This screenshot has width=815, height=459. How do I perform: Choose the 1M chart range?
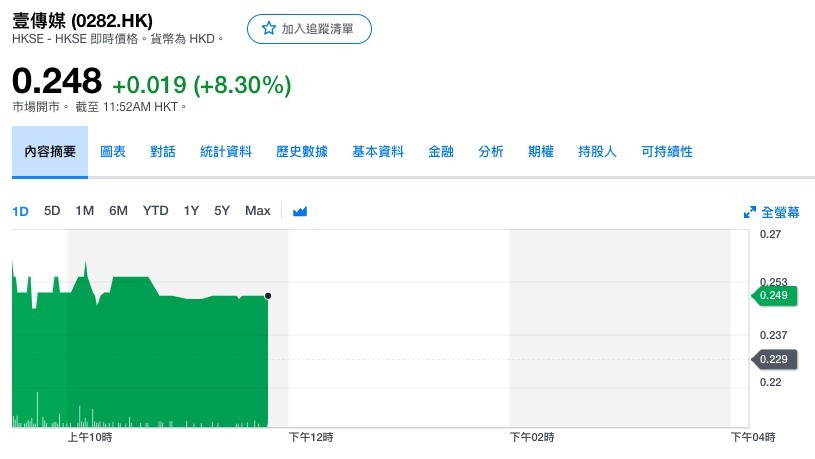(85, 211)
